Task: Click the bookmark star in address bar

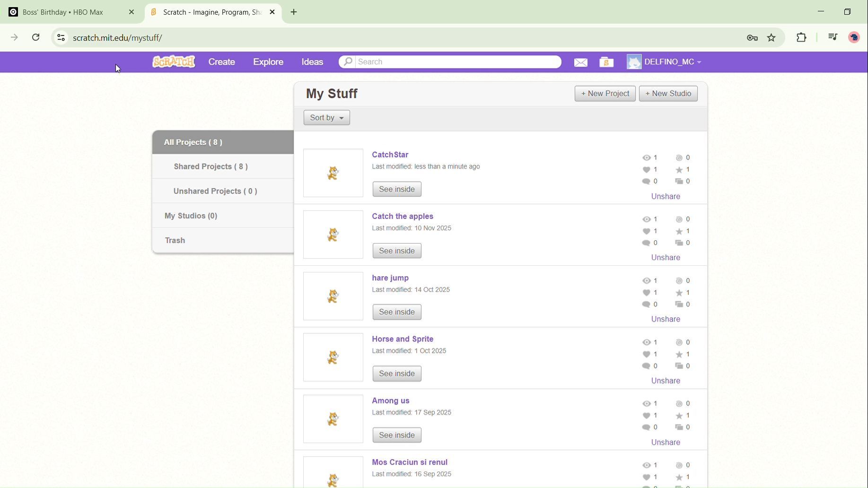Action: [772, 38]
